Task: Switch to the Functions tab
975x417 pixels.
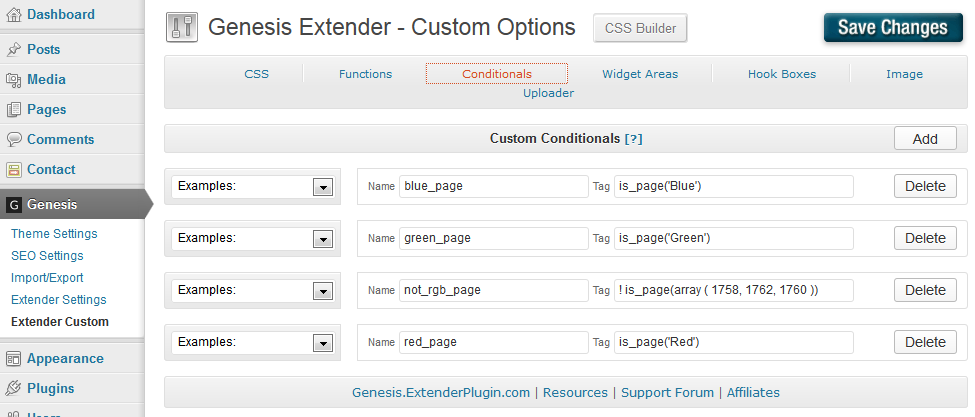Action: [365, 74]
